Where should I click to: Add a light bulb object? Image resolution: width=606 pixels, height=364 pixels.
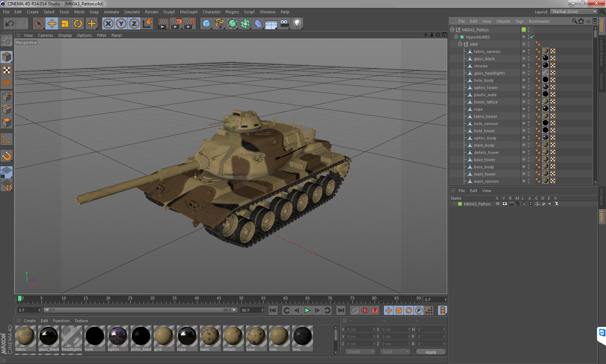pos(297,24)
